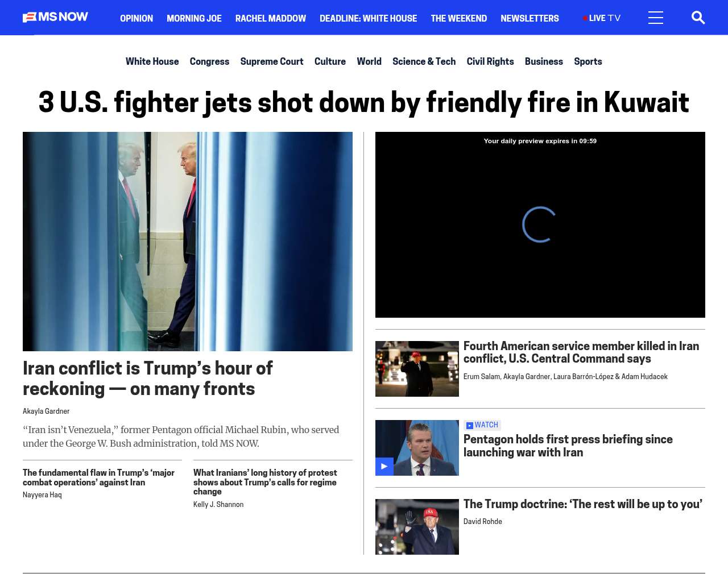This screenshot has width=728, height=582.
Task: Open the Rachel Maddow menu item
Action: [271, 18]
